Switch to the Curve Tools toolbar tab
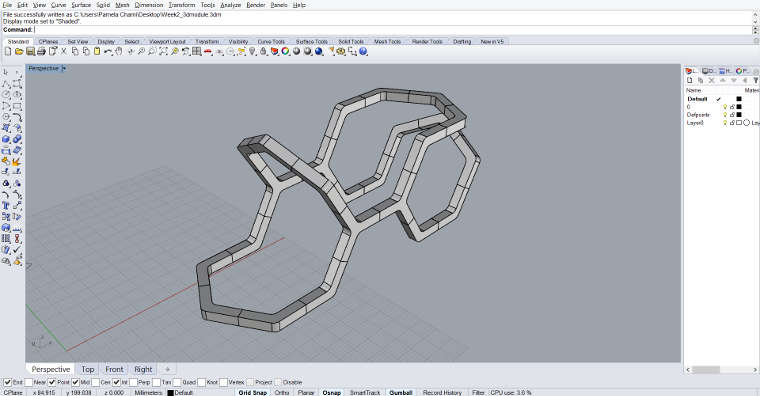Viewport: 760px width, 396px height. tap(271, 42)
